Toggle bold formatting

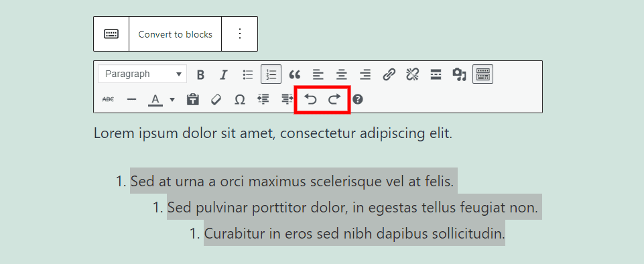(x=200, y=75)
